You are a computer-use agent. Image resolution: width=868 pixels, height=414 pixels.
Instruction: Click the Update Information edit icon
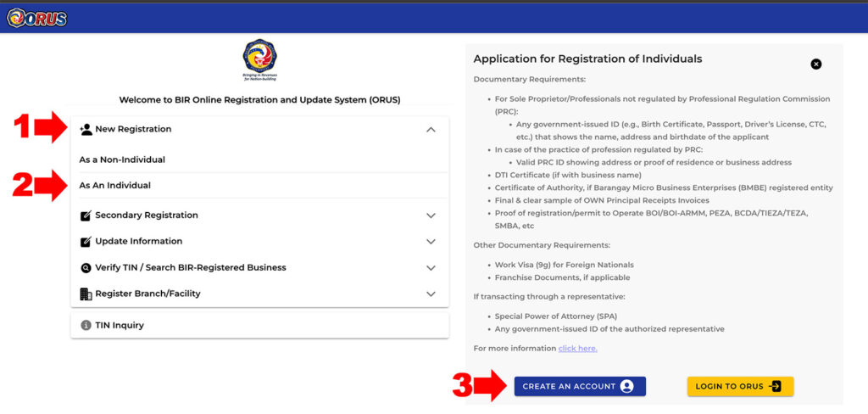tap(86, 242)
